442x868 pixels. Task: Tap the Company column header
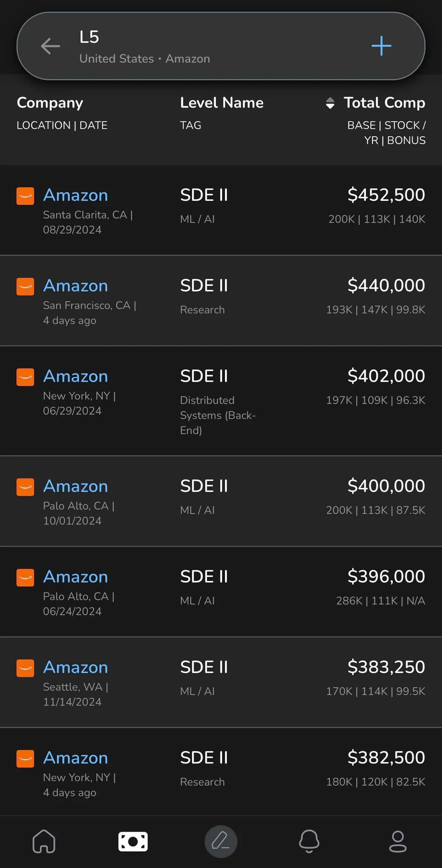(x=50, y=103)
